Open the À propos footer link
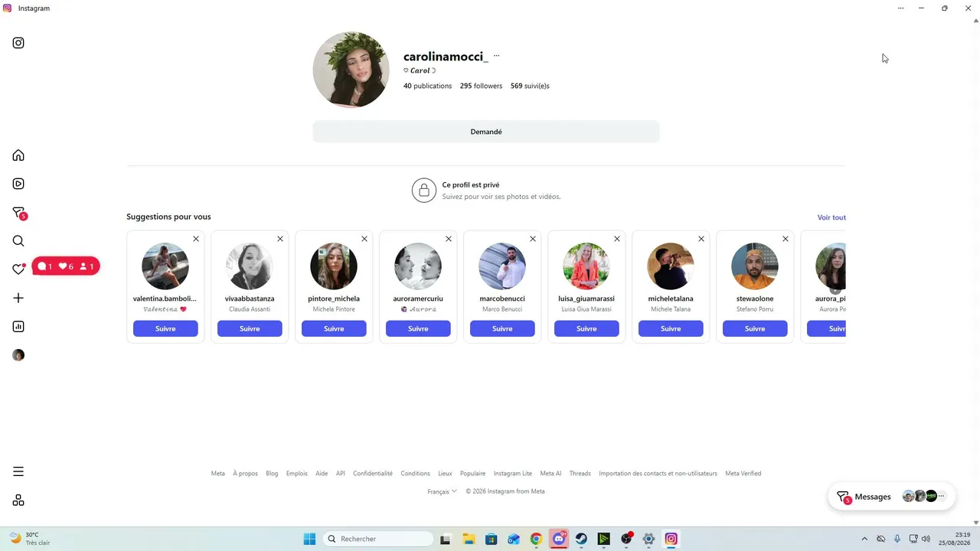 click(x=245, y=474)
